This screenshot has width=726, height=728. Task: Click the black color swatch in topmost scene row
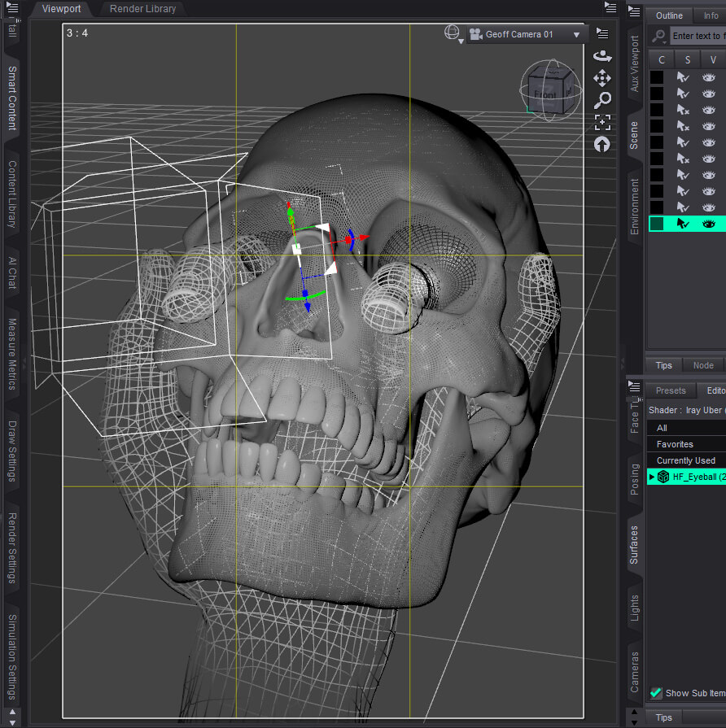(x=657, y=77)
